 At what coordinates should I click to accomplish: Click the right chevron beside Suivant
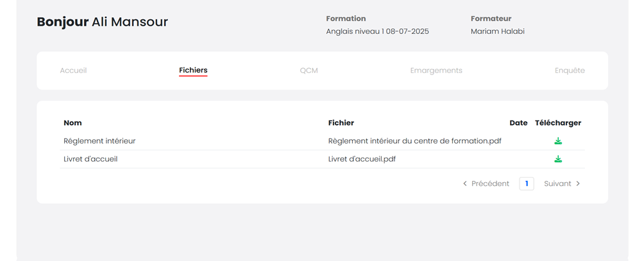(x=578, y=183)
